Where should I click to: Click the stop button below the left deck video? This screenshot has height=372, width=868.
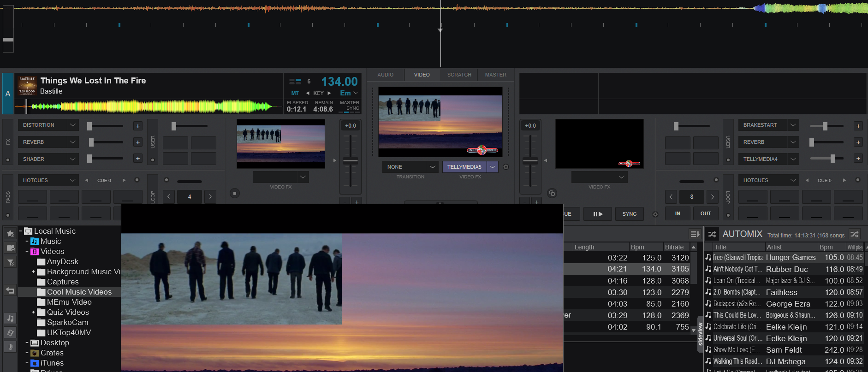(x=235, y=193)
